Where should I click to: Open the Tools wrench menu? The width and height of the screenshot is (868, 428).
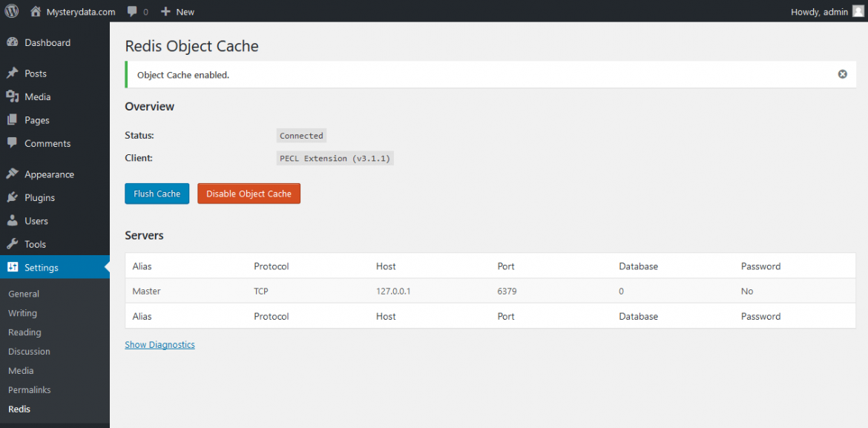[x=35, y=244]
